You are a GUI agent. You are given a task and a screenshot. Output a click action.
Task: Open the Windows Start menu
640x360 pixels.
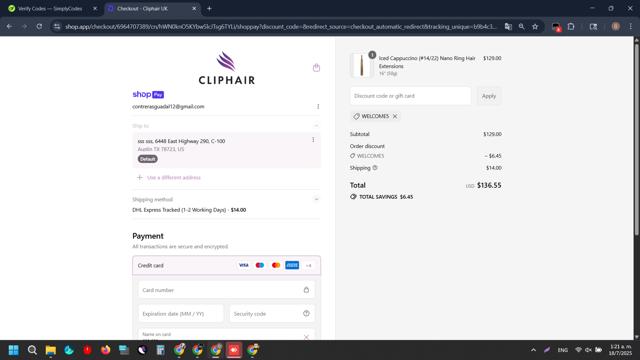click(13, 350)
